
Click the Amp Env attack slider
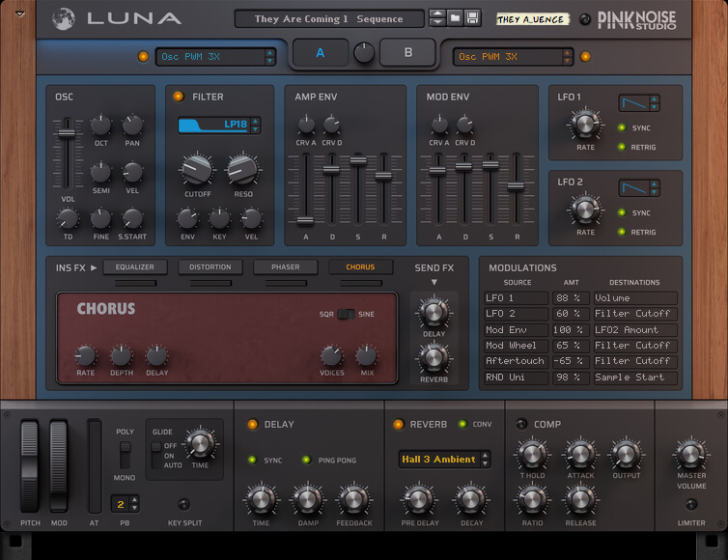point(305,220)
